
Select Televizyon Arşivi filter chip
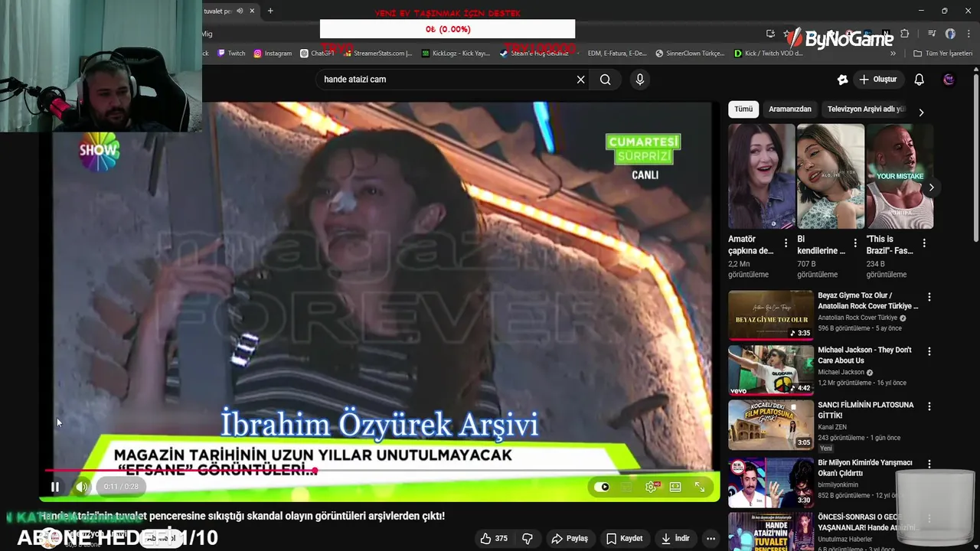tap(866, 109)
